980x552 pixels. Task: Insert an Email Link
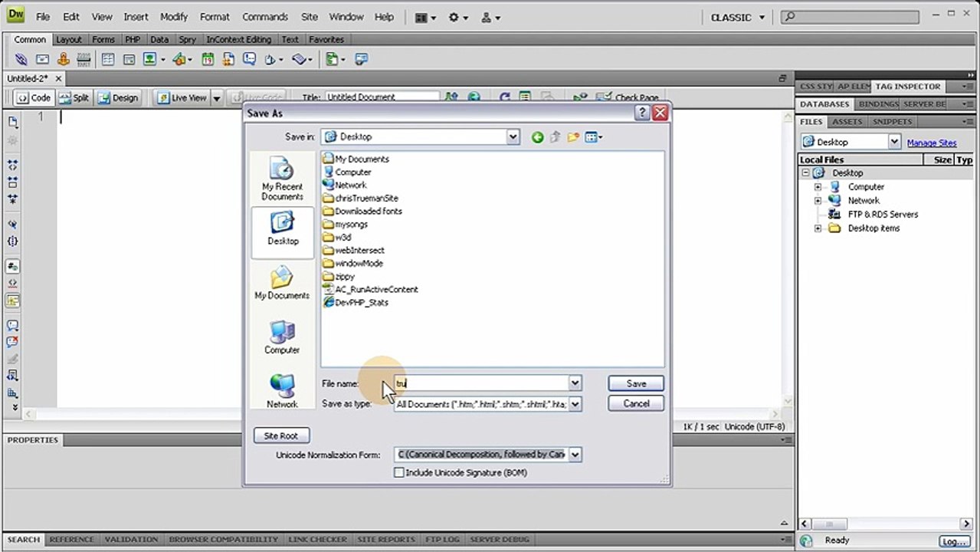click(x=42, y=59)
